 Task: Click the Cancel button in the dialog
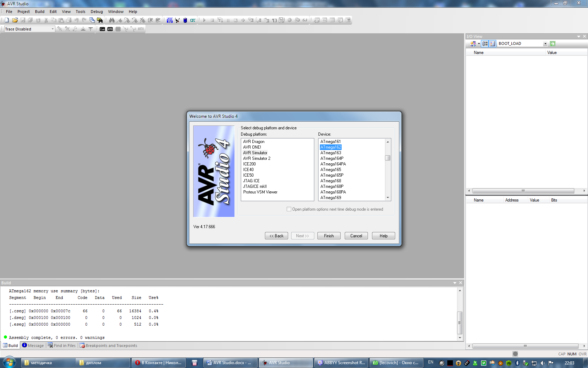click(x=356, y=236)
